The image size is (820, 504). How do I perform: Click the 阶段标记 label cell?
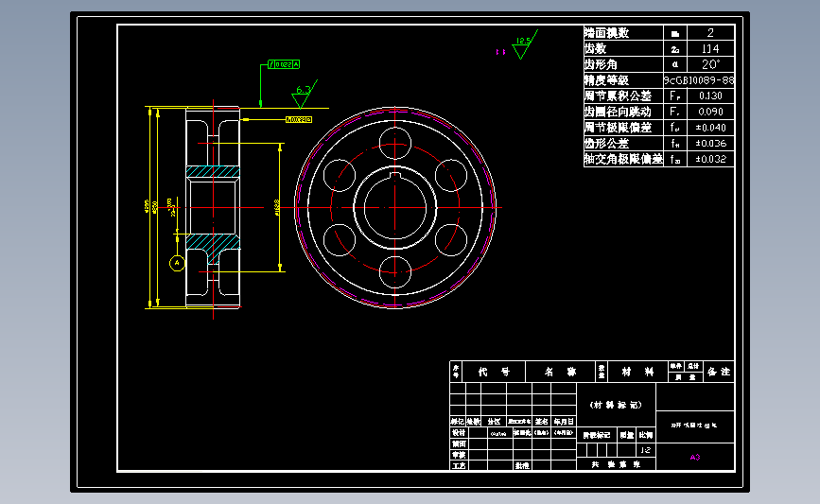pyautogui.click(x=597, y=435)
